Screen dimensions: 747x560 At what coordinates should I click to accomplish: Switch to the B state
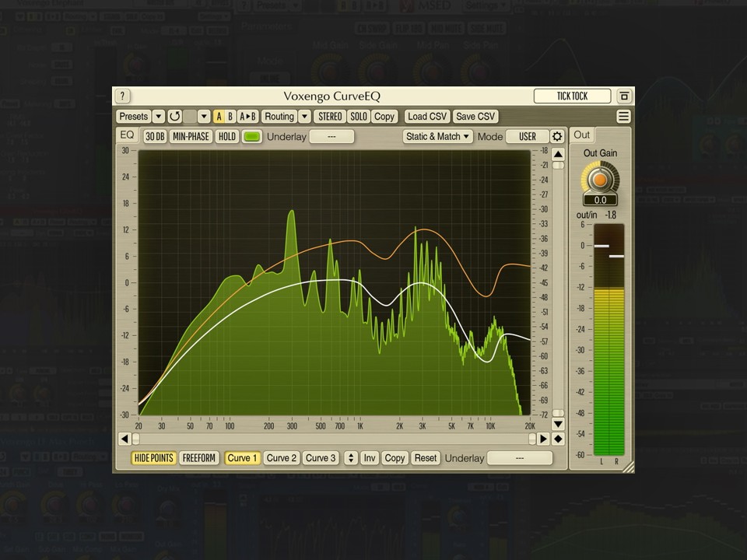(x=230, y=117)
